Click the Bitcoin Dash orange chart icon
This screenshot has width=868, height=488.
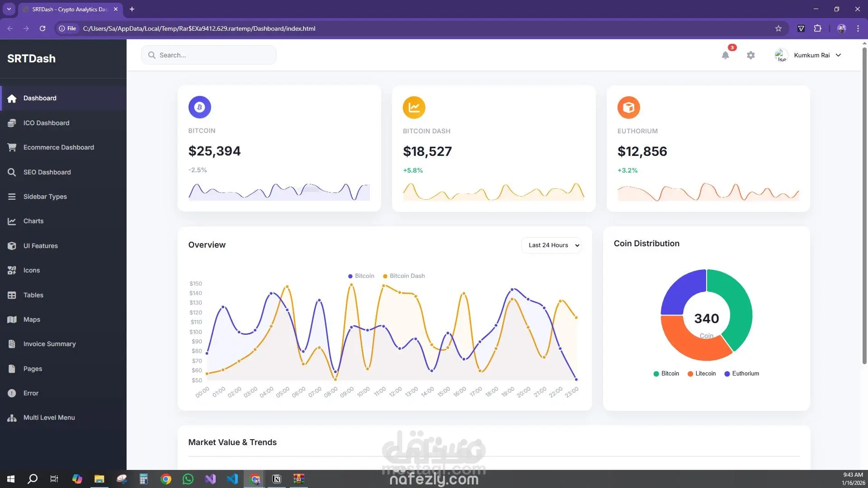pyautogui.click(x=414, y=108)
